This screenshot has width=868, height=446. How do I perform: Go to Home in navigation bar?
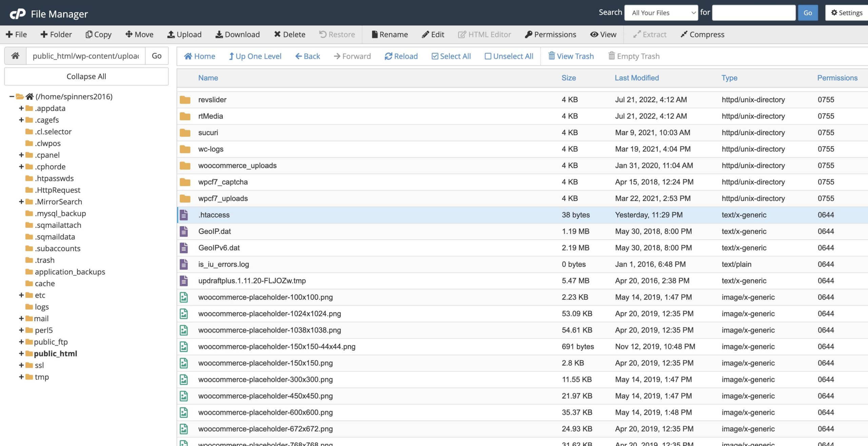(x=200, y=56)
